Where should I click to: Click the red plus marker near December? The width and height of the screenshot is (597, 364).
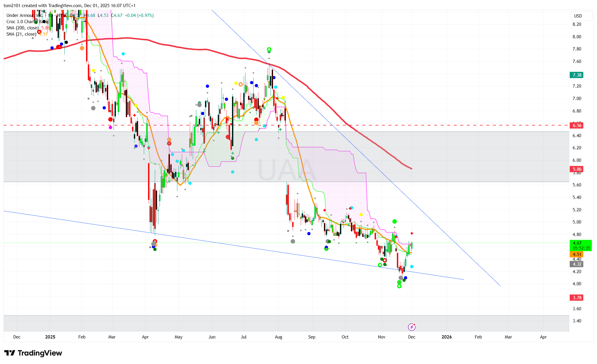412,233
